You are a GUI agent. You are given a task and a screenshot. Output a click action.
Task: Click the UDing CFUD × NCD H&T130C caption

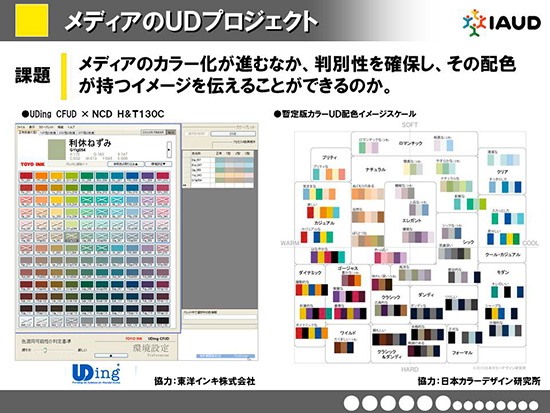[x=93, y=114]
